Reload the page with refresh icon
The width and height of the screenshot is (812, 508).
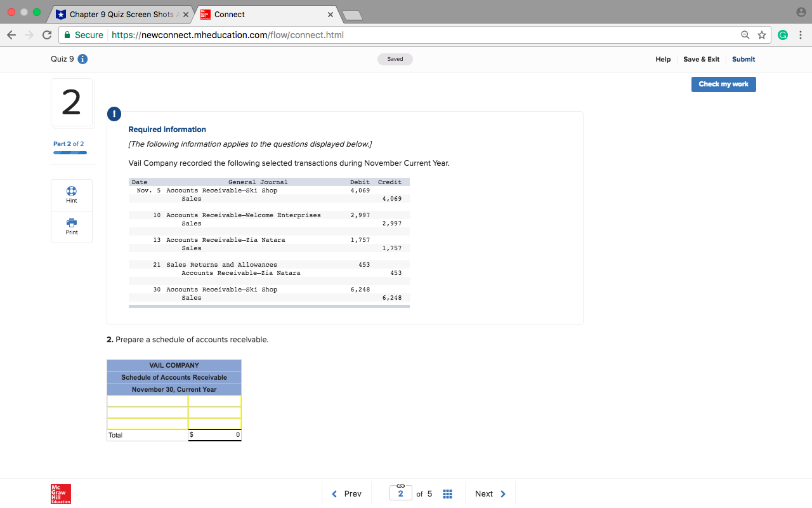pos(47,35)
